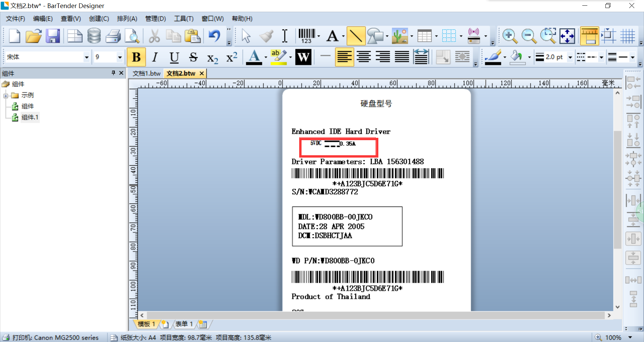The width and height of the screenshot is (644, 342).
Task: Toggle italic formatting
Action: 155,57
